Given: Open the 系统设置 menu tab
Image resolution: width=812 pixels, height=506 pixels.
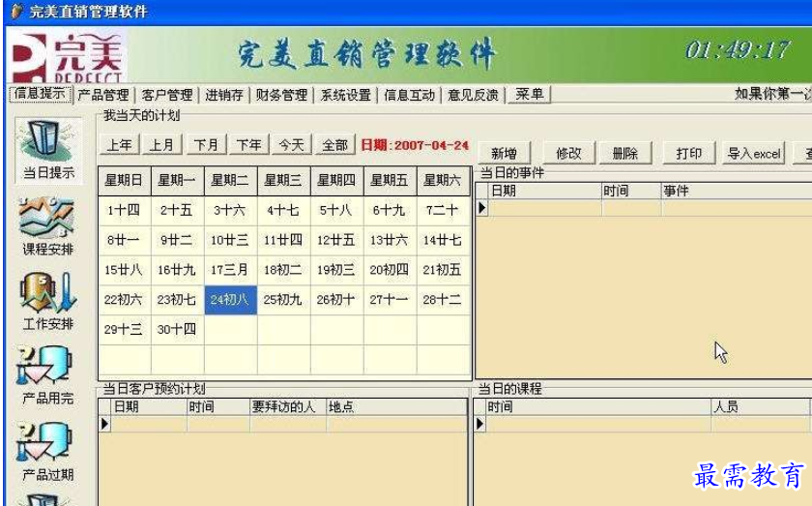Looking at the screenshot, I should [345, 95].
